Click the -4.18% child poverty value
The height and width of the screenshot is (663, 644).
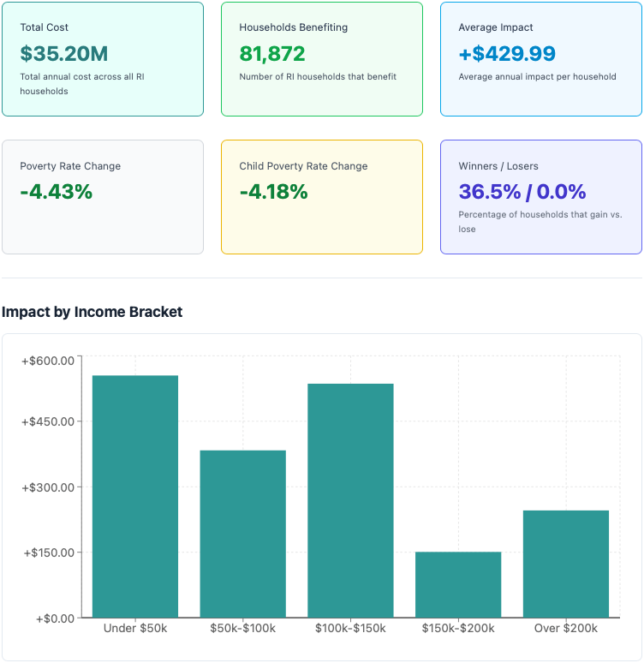[x=273, y=192]
